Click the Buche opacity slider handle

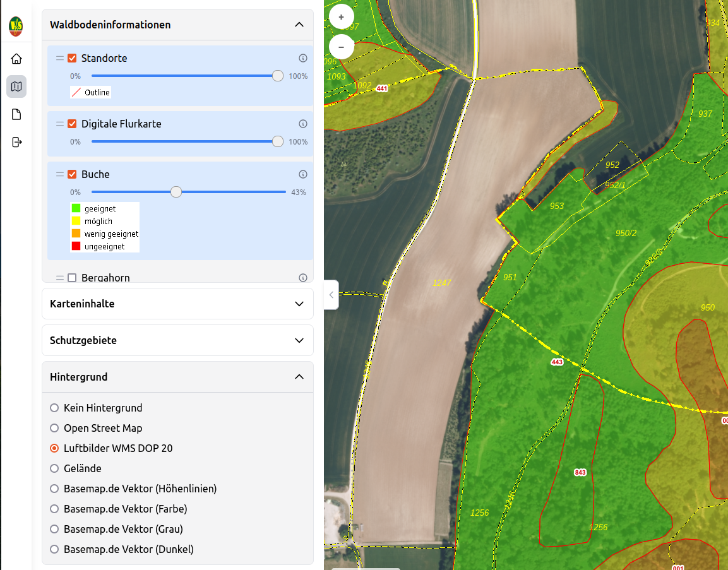click(176, 192)
